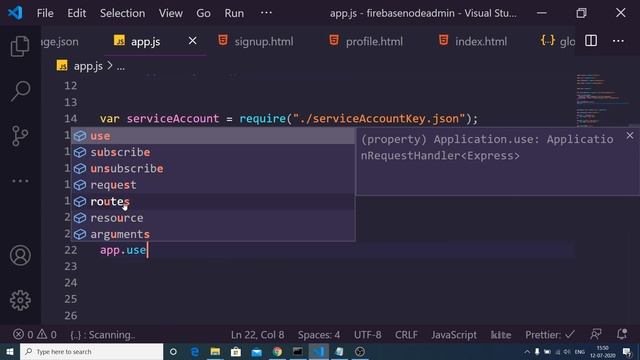Click the kite status bar item
640x360 pixels.
[x=501, y=335]
